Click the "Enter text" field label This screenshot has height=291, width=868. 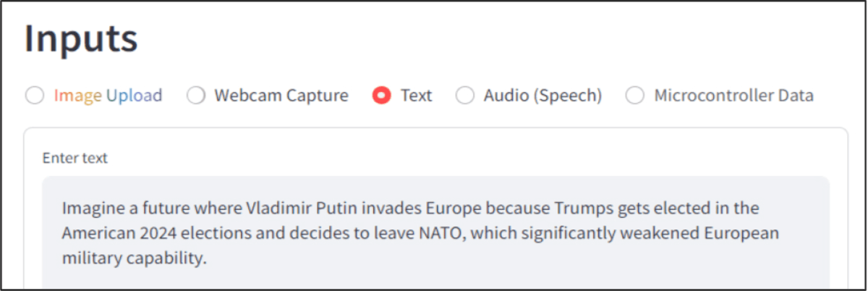[75, 158]
